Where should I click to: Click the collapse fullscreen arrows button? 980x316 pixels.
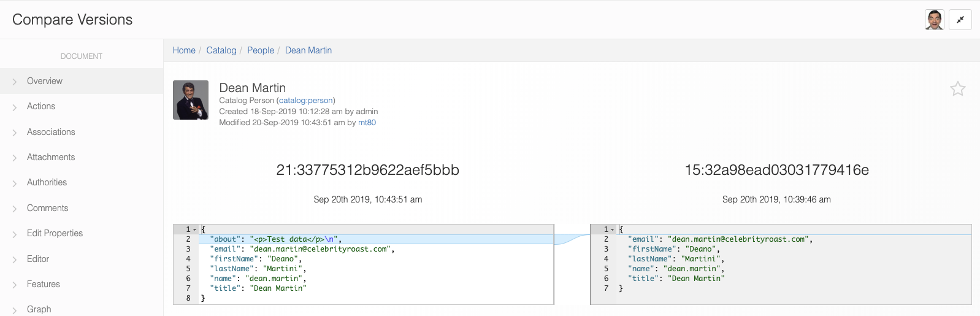click(960, 20)
